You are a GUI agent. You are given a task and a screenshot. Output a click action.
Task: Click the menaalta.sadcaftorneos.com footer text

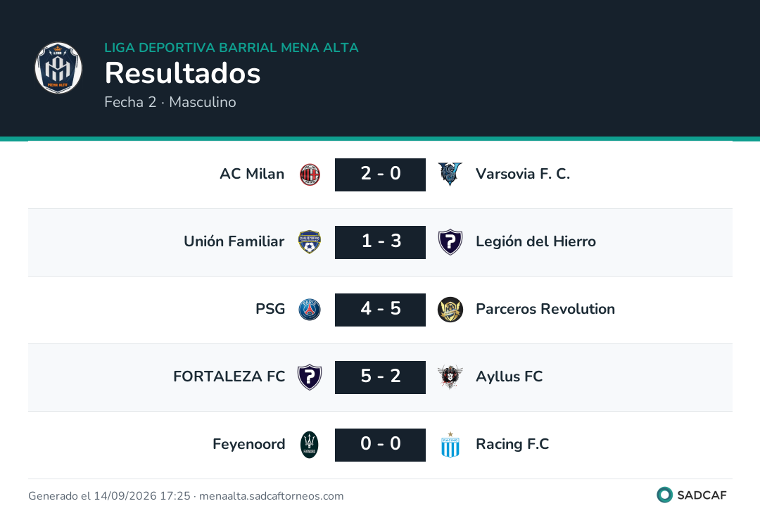pos(272,495)
